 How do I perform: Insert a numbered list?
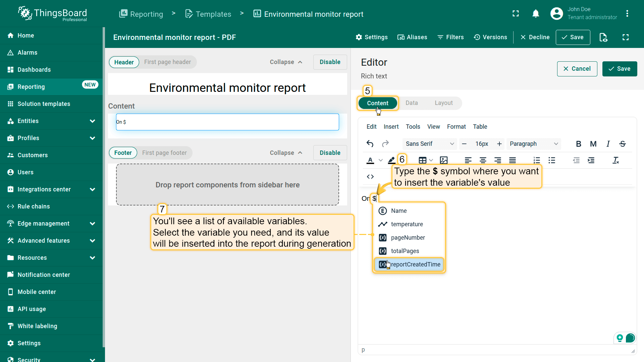[x=537, y=160]
